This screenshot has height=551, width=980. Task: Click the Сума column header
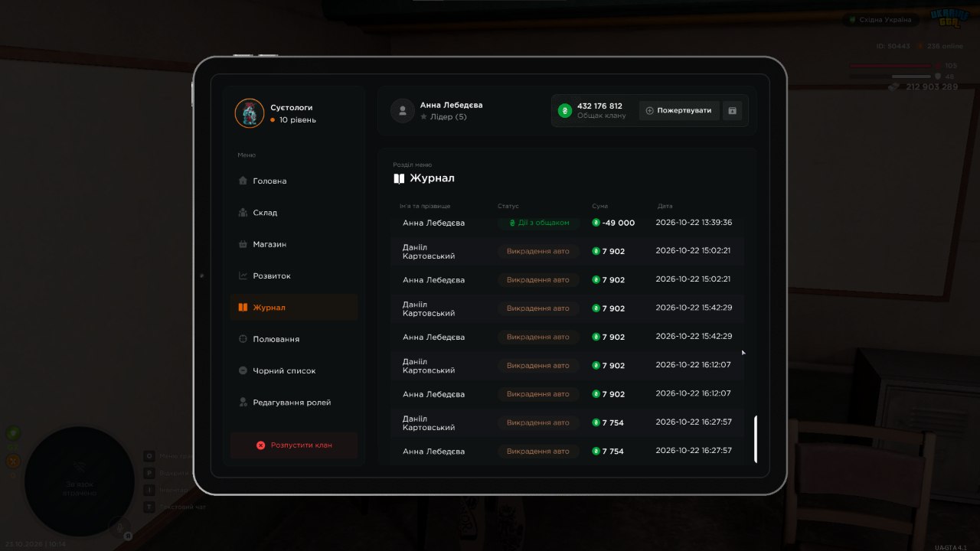pos(599,207)
